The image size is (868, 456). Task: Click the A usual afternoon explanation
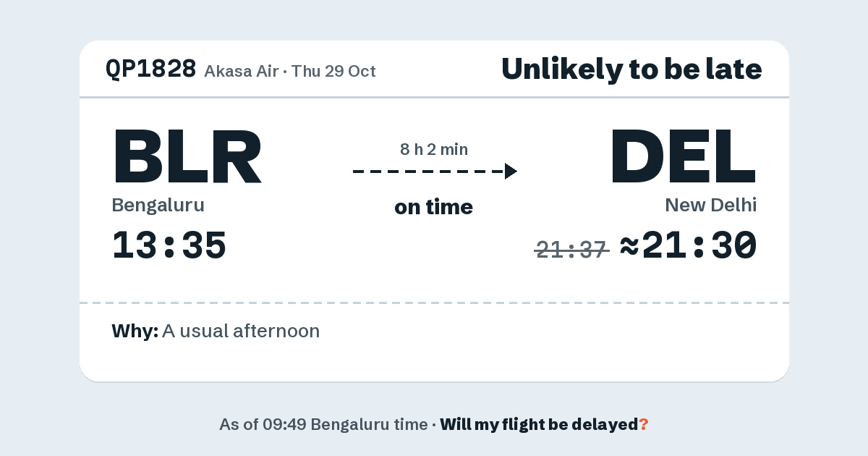coord(241,332)
